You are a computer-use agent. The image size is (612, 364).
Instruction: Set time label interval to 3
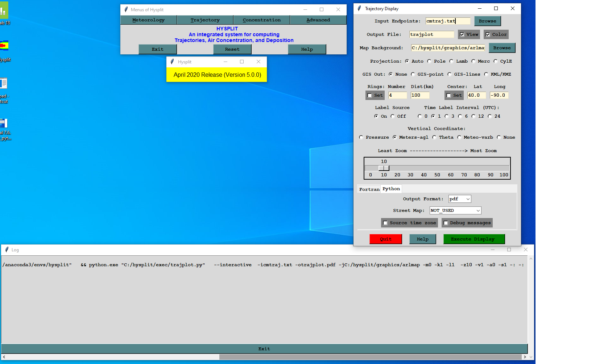(446, 116)
